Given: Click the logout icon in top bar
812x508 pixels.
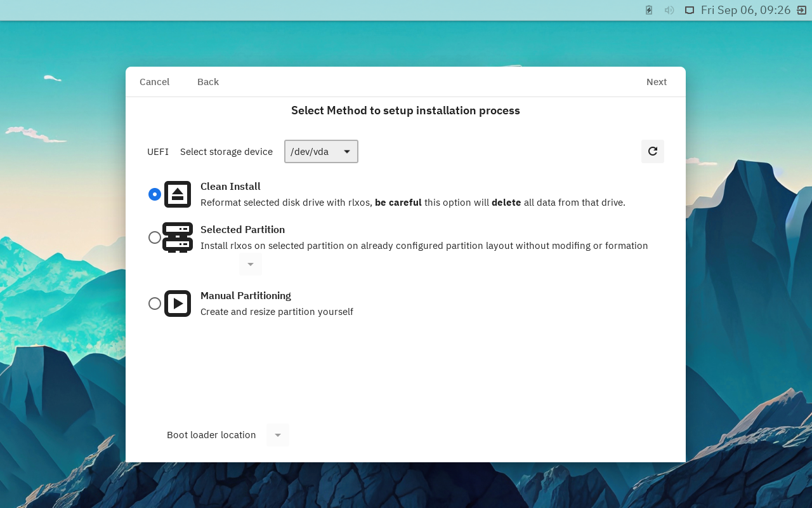Looking at the screenshot, I should (x=801, y=10).
